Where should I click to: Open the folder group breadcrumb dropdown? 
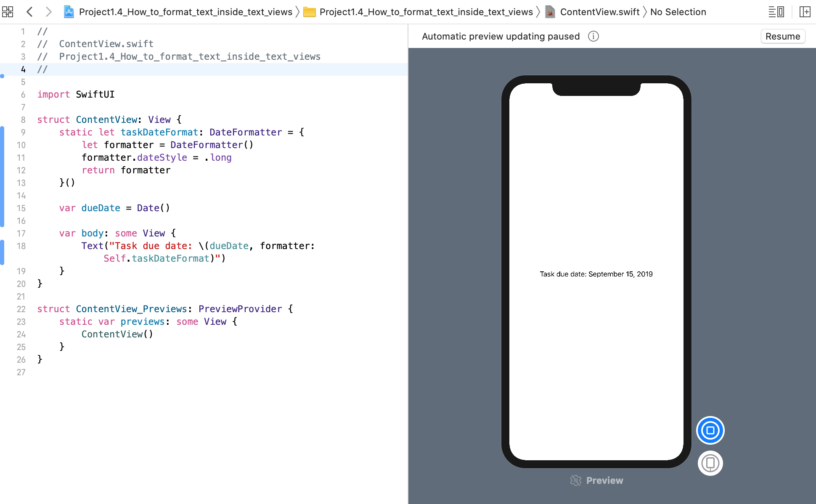[x=426, y=12]
